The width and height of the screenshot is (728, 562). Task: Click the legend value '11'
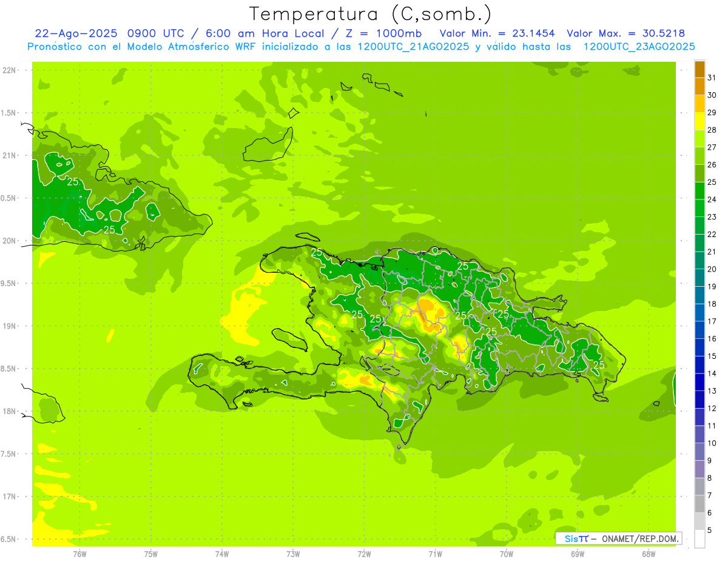pyautogui.click(x=712, y=426)
